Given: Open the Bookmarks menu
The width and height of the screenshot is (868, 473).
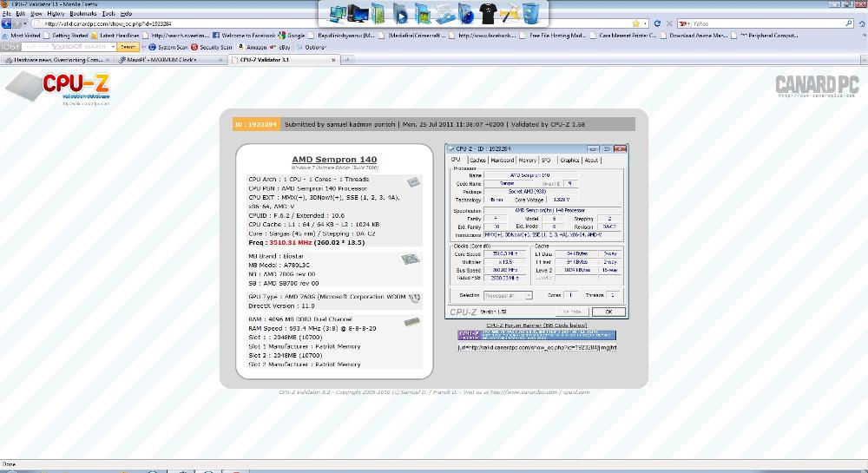Looking at the screenshot, I should point(83,13).
